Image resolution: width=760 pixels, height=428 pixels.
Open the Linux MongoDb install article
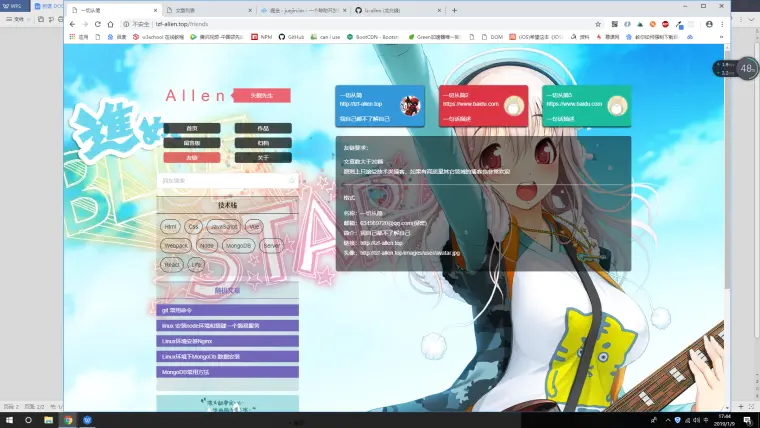click(x=227, y=357)
